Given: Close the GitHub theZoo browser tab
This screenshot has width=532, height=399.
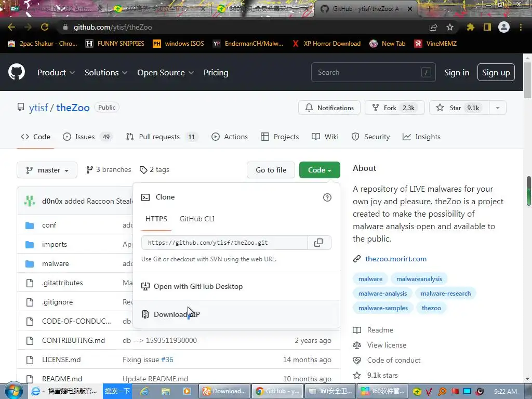Looking at the screenshot, I should click(410, 9).
